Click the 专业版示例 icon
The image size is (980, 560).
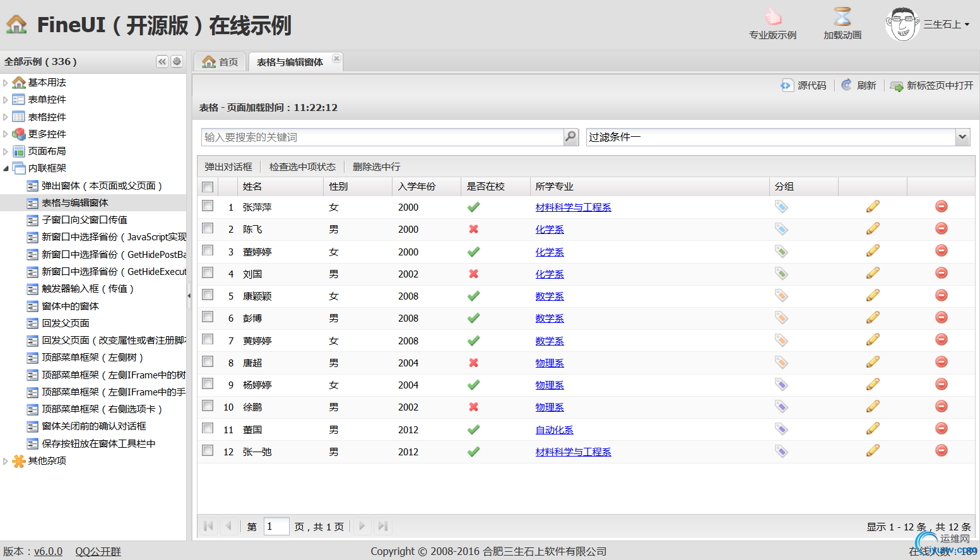click(772, 18)
